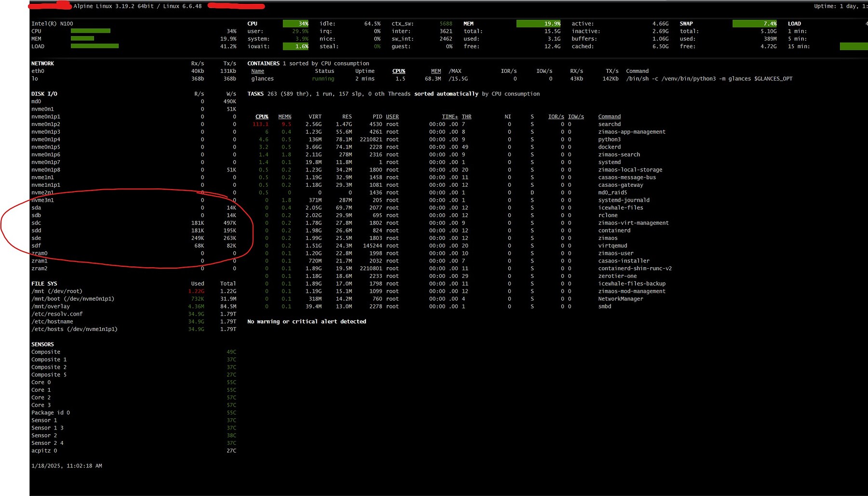
Task: Sort process list by the MEM% column header
Action: [x=285, y=117]
